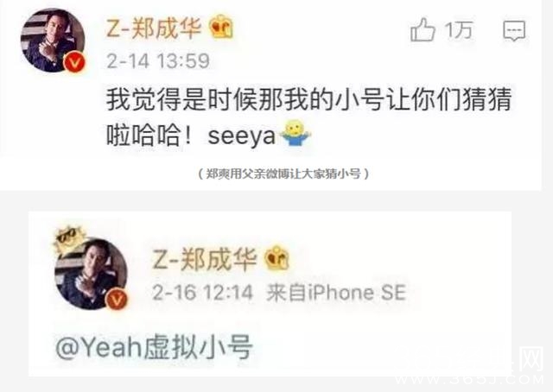
Task: Open Z-郑成华 username in second post
Action: click(205, 259)
